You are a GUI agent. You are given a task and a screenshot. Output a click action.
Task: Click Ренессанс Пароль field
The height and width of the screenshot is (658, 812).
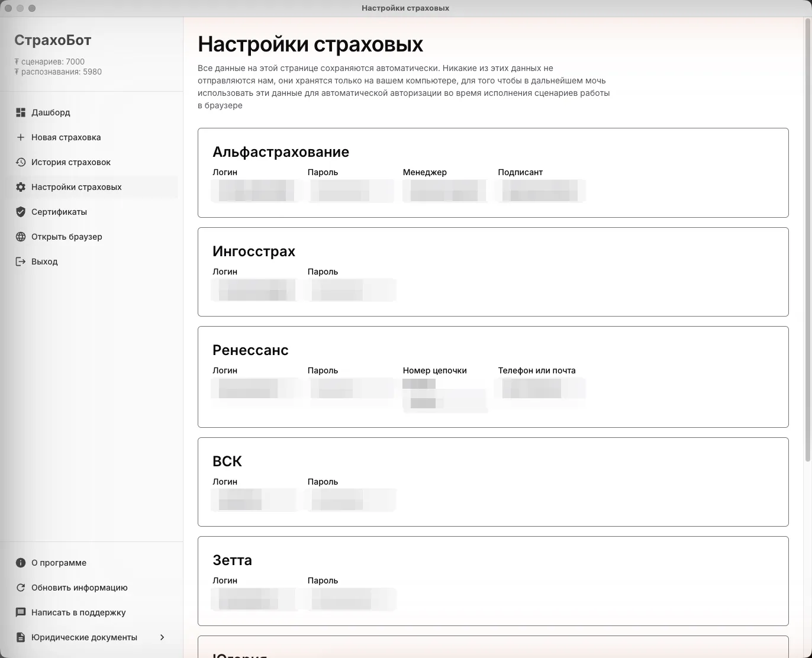click(x=352, y=389)
